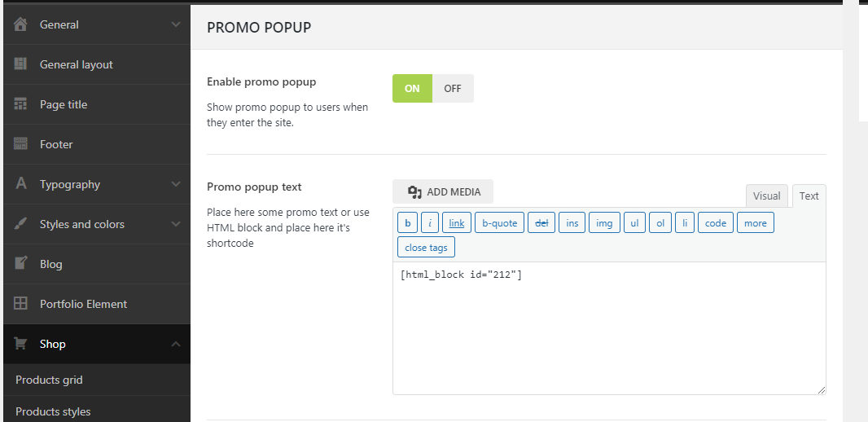
Task: Switch editor to the Visual tab
Action: pos(767,196)
